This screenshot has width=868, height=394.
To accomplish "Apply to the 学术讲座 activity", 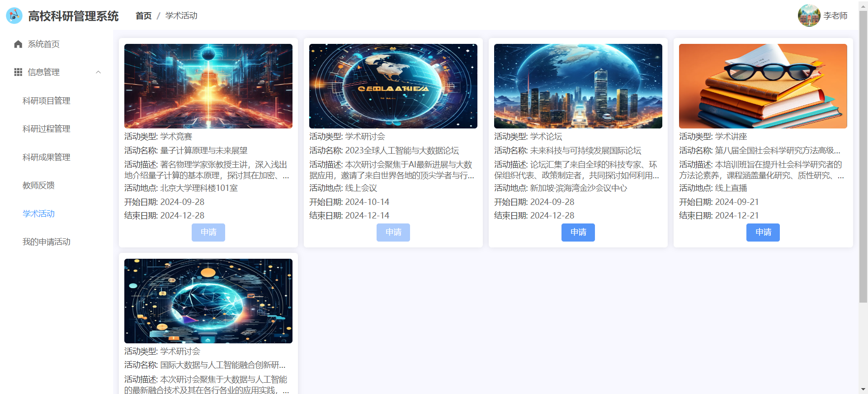I will coord(763,232).
